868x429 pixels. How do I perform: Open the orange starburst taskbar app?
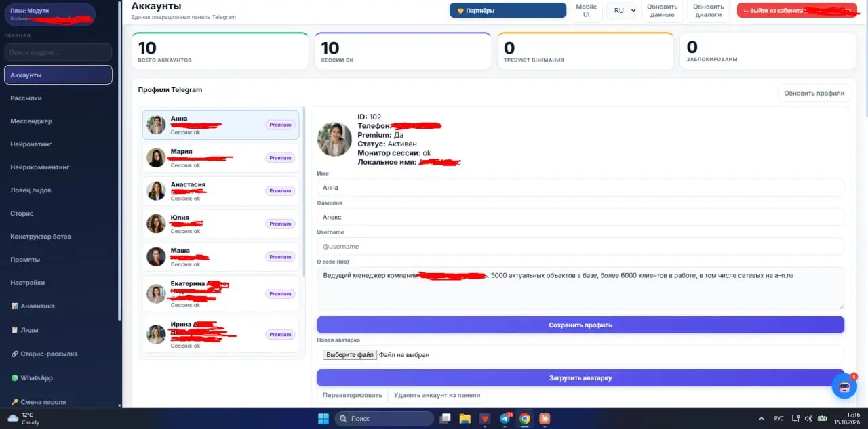[545, 419]
